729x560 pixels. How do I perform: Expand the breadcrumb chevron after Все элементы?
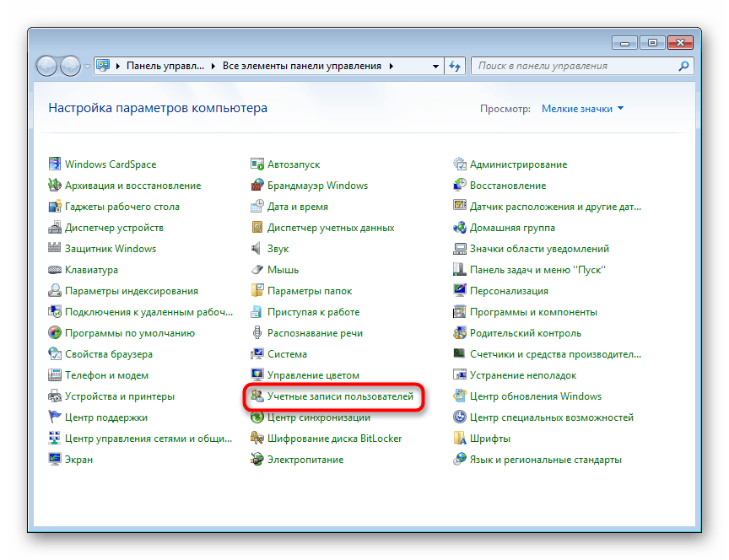click(391, 65)
